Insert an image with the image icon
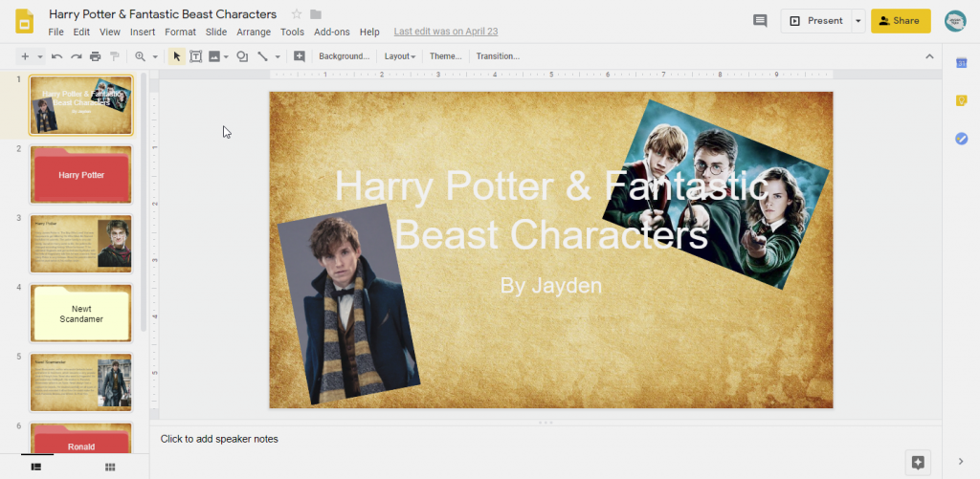 pos(214,56)
